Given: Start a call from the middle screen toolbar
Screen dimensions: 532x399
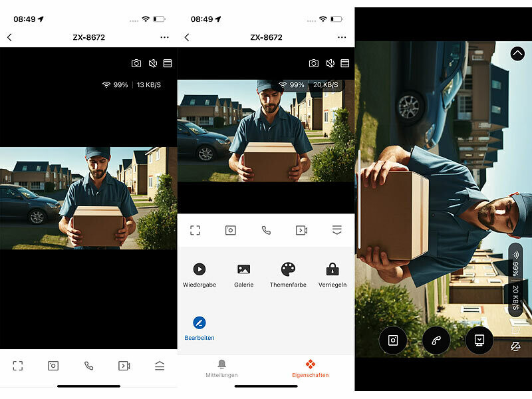Looking at the screenshot, I should [267, 230].
